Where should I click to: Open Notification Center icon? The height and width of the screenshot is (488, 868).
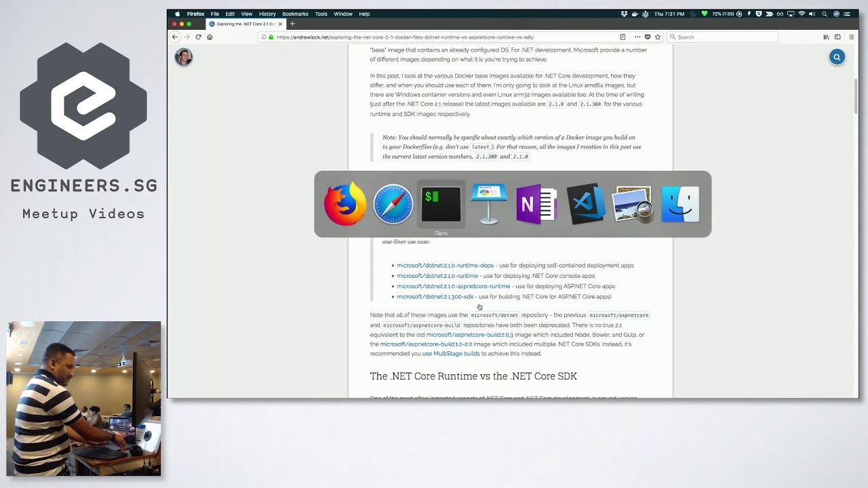point(847,14)
